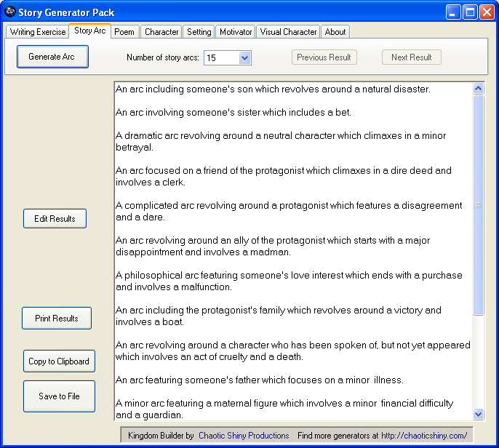Switch to the Writing Exercise tab

(x=38, y=32)
